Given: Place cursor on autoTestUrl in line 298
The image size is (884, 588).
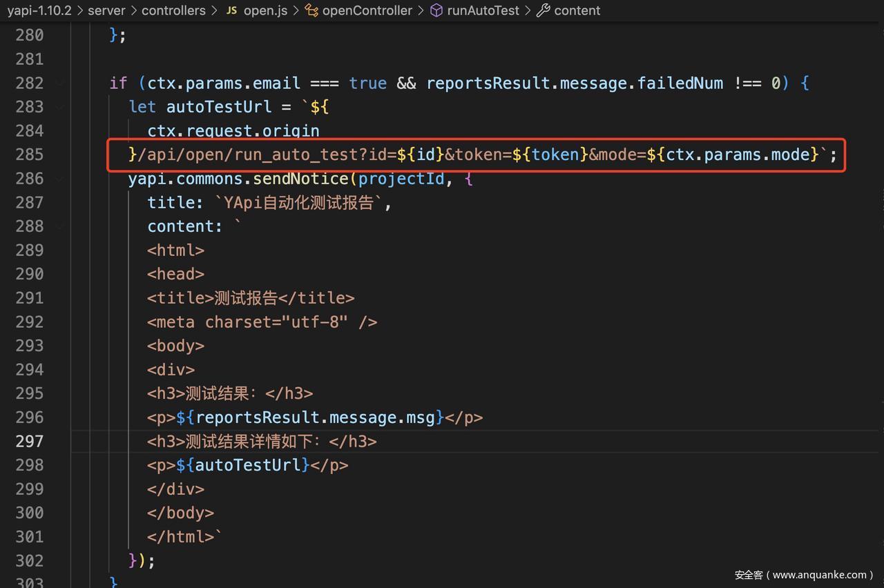Looking at the screenshot, I should (248, 465).
